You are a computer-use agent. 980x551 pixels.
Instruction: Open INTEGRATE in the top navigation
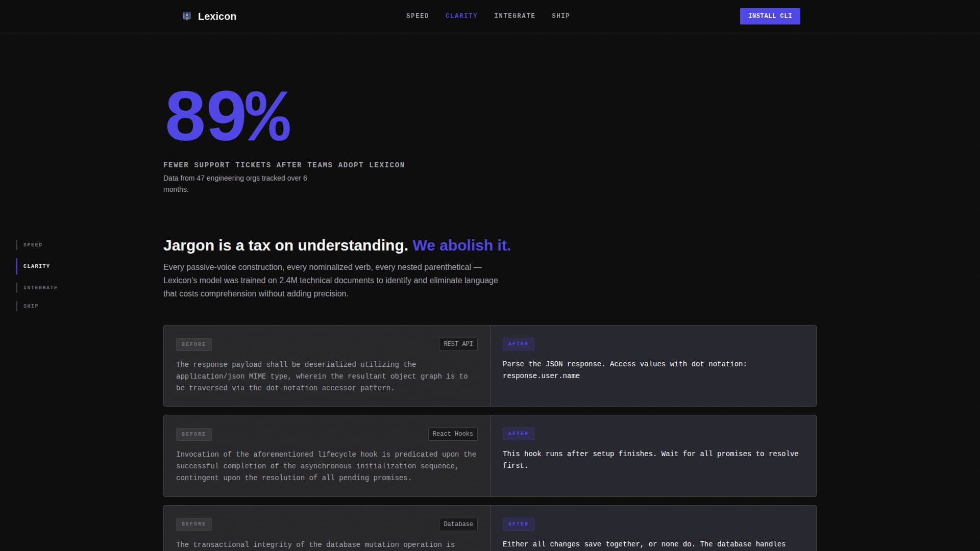(x=514, y=16)
